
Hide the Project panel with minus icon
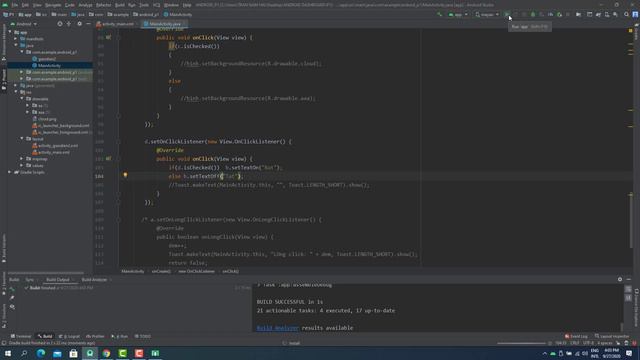88,24
